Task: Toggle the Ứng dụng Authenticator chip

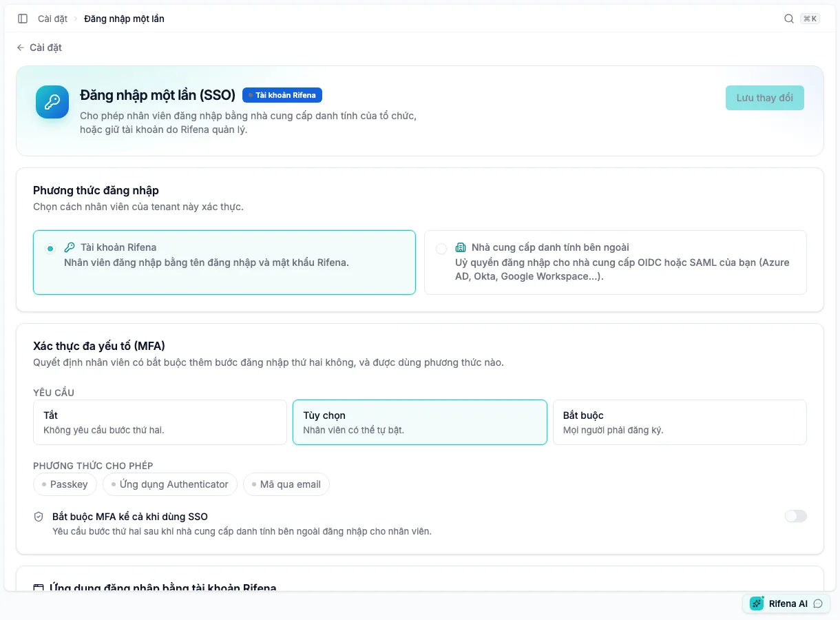Action: 170,484
